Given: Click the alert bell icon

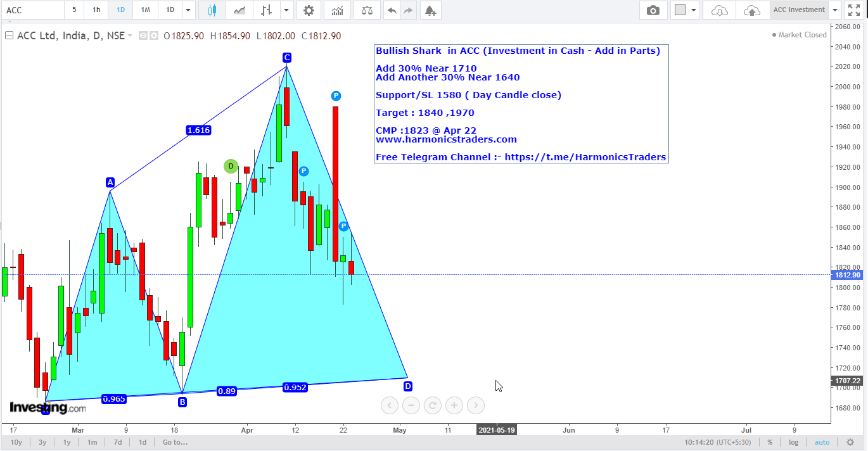Looking at the screenshot, I should [x=430, y=10].
